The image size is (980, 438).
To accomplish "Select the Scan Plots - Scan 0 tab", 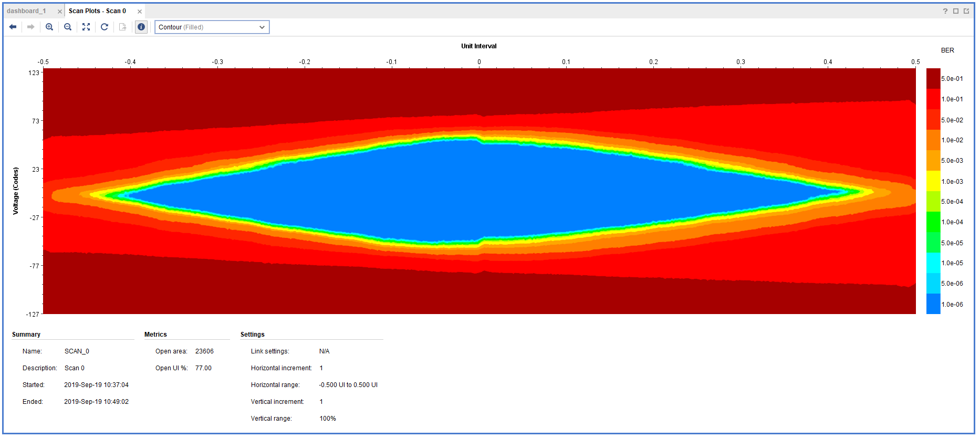I will point(97,11).
